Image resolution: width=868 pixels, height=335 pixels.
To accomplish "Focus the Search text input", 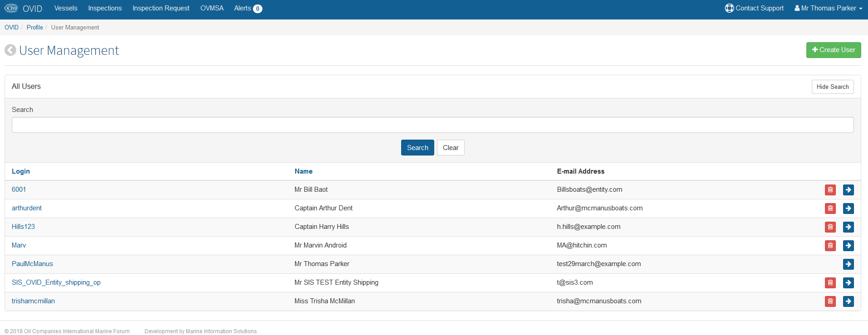I will (432, 125).
